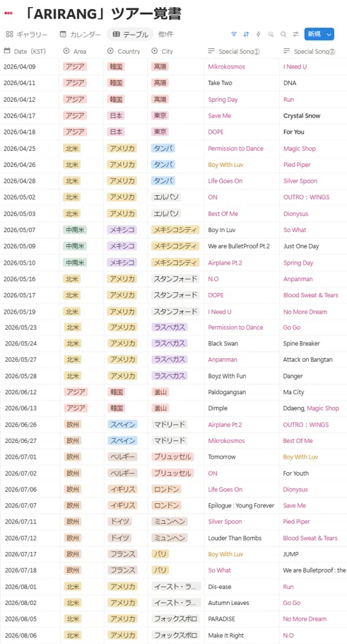Click the blue タンパ tag for 2026/04/25

coord(163,149)
